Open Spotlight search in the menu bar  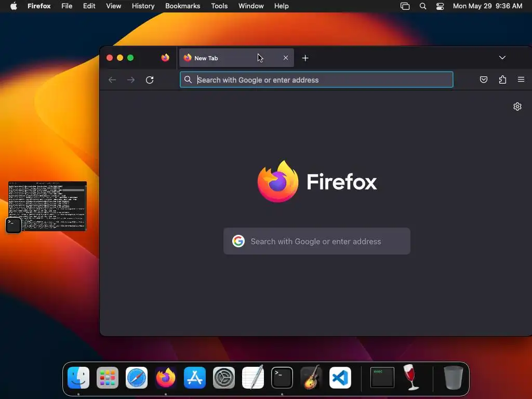[x=423, y=6]
